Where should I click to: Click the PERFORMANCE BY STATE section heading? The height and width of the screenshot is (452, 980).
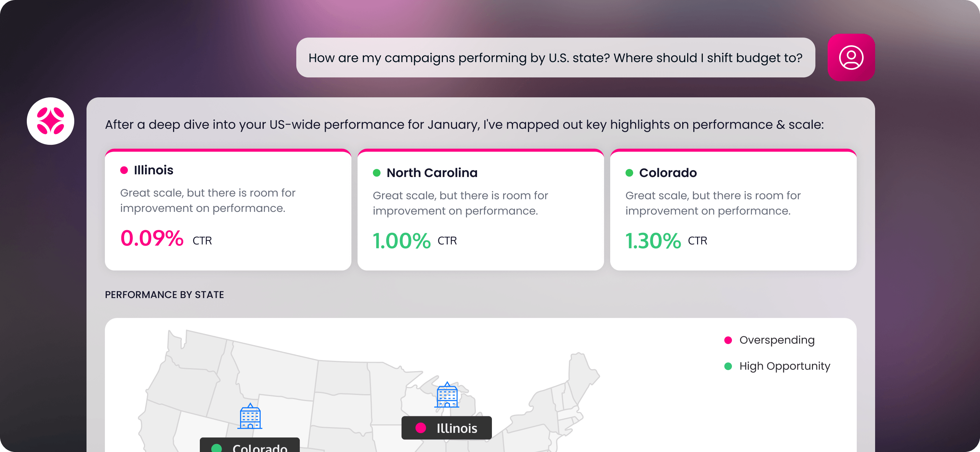click(x=165, y=295)
